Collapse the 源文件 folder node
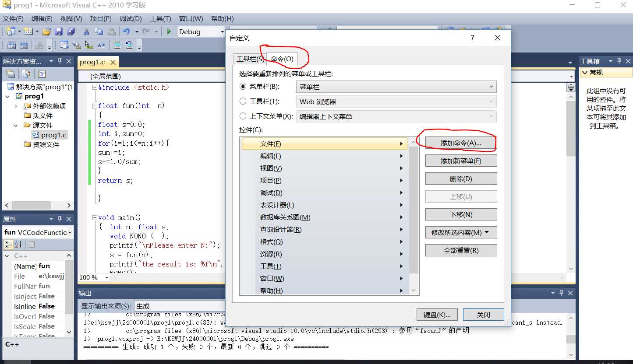The height and width of the screenshot is (364, 633). pos(16,125)
